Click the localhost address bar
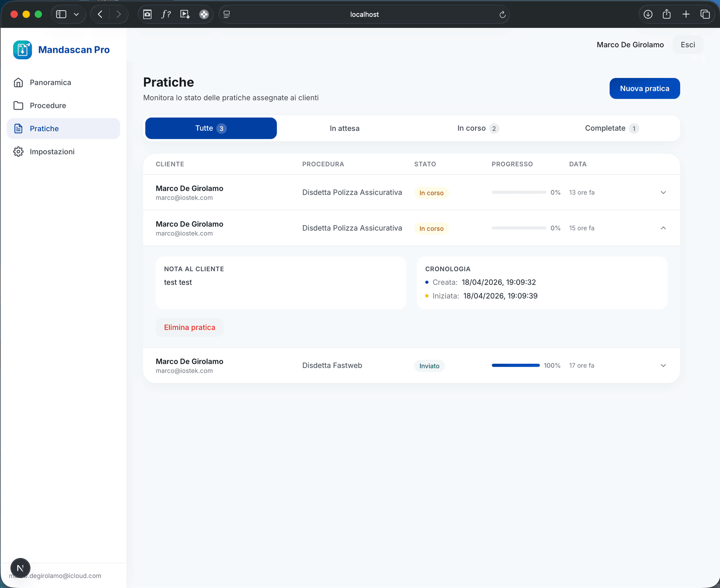Screen dimensions: 720x588 364,14
